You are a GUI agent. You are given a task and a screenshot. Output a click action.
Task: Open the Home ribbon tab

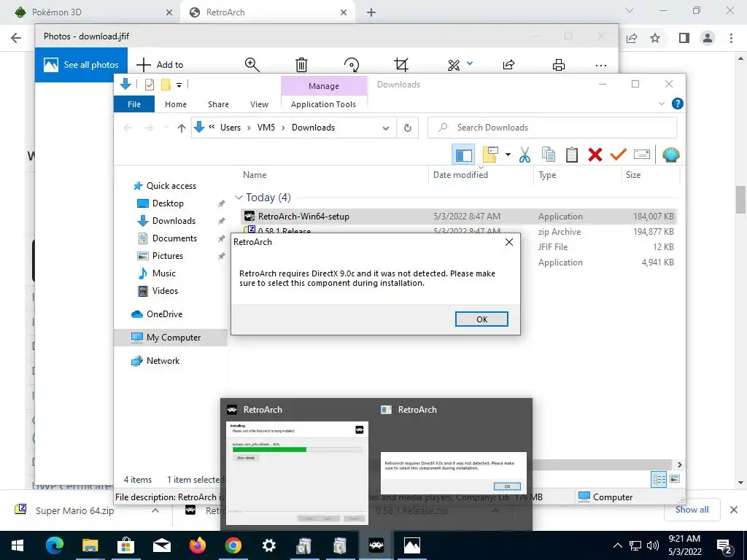[176, 104]
